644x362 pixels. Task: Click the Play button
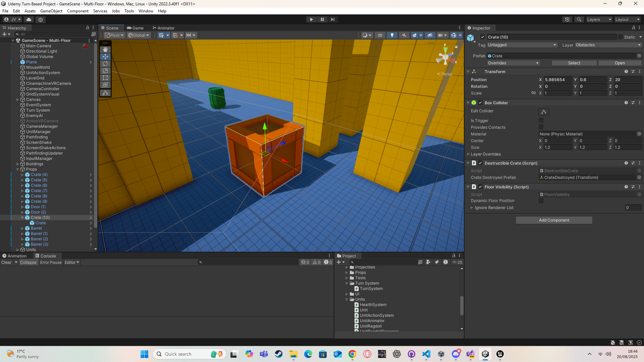click(311, 19)
